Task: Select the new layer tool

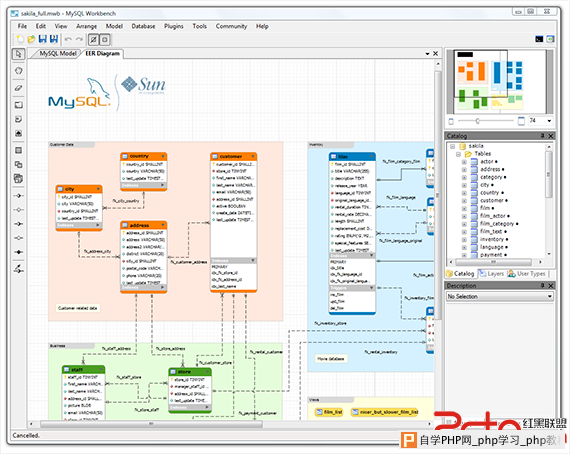Action: coord(19,105)
